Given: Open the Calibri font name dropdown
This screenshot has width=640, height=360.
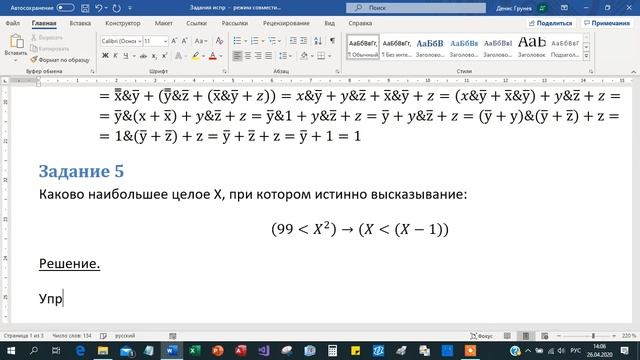Looking at the screenshot, I should click(x=139, y=41).
